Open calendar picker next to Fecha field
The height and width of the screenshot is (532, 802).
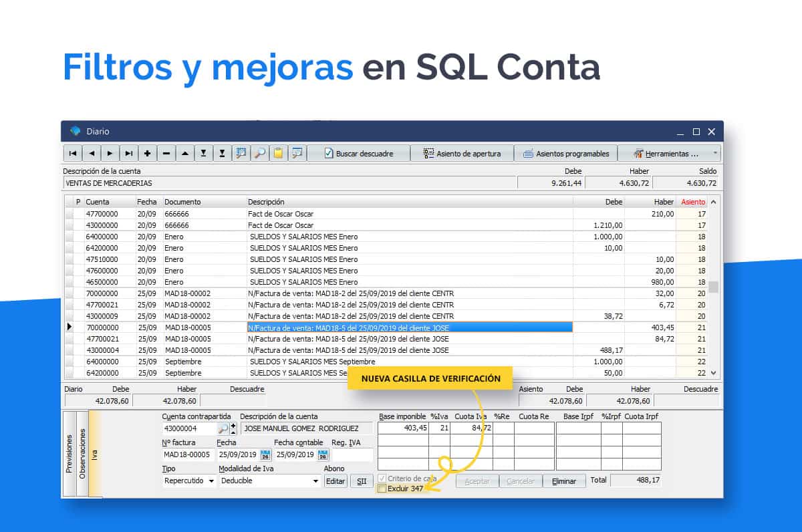265,455
